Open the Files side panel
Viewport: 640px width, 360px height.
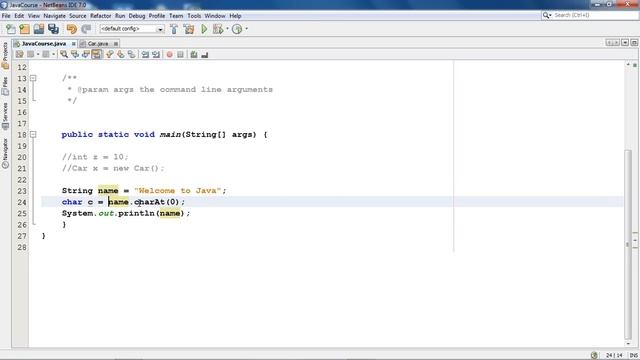pos(5,86)
